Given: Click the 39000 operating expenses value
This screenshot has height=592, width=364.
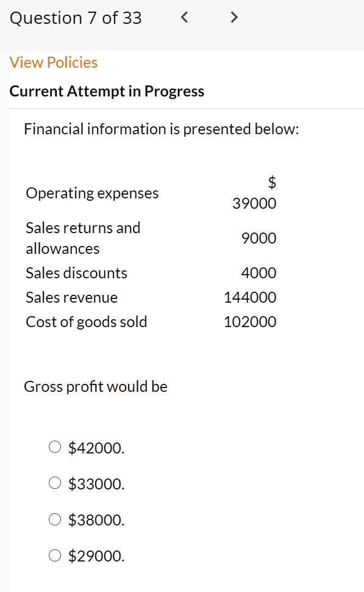Looking at the screenshot, I should 254,203.
